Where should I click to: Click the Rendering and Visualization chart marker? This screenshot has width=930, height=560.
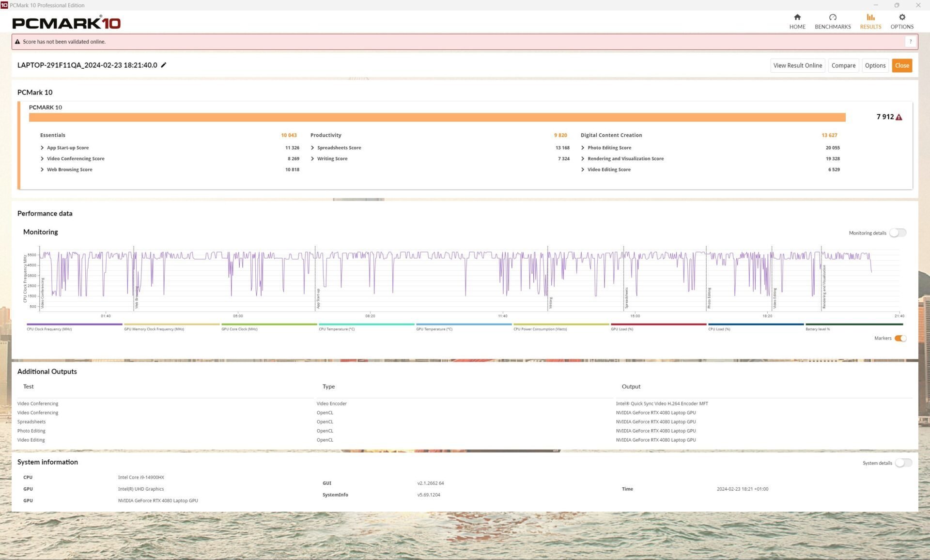click(824, 287)
